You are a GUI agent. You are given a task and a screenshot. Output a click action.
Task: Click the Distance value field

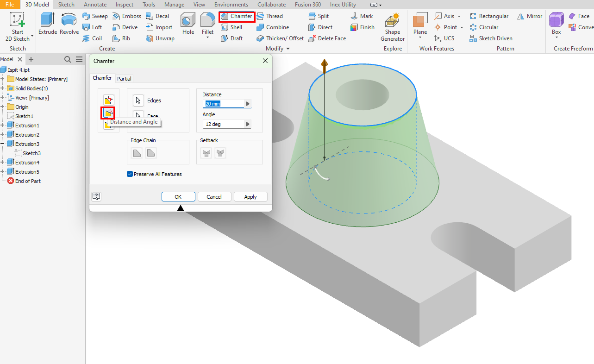224,104
